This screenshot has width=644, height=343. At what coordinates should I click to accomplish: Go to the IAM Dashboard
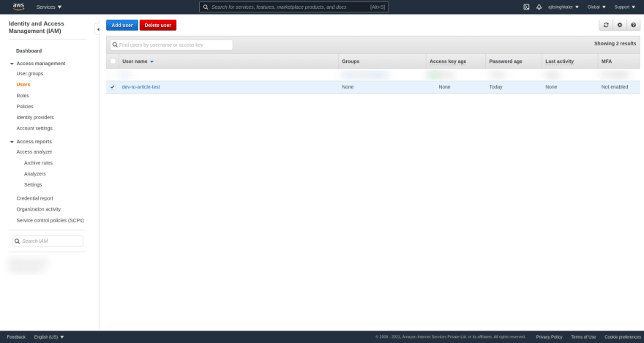point(29,51)
